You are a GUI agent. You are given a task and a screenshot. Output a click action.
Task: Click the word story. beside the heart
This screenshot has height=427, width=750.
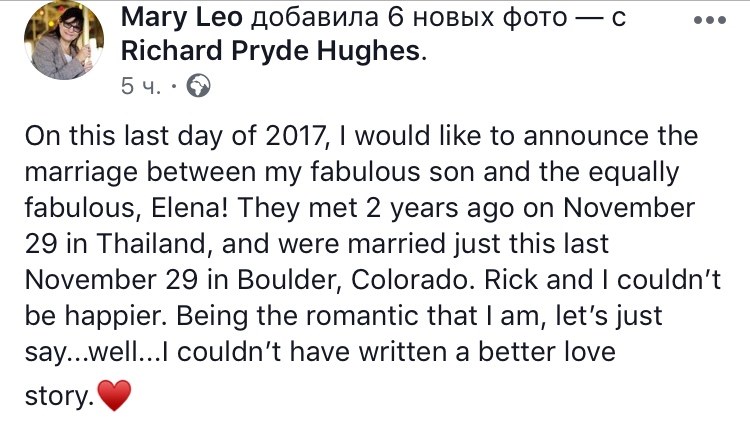click(57, 399)
